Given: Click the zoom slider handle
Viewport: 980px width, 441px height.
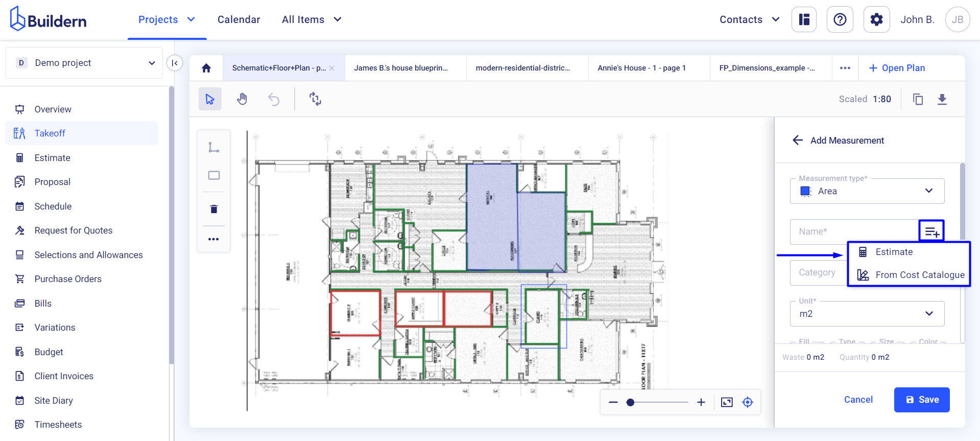Looking at the screenshot, I should [631, 403].
